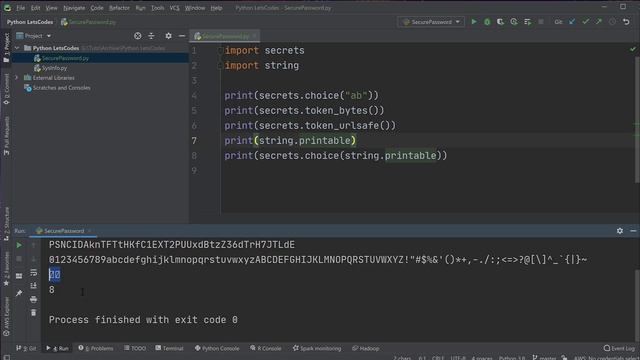Viewport: 640px width, 360px height.
Task: Pin the Run tab
Action: 19,293
